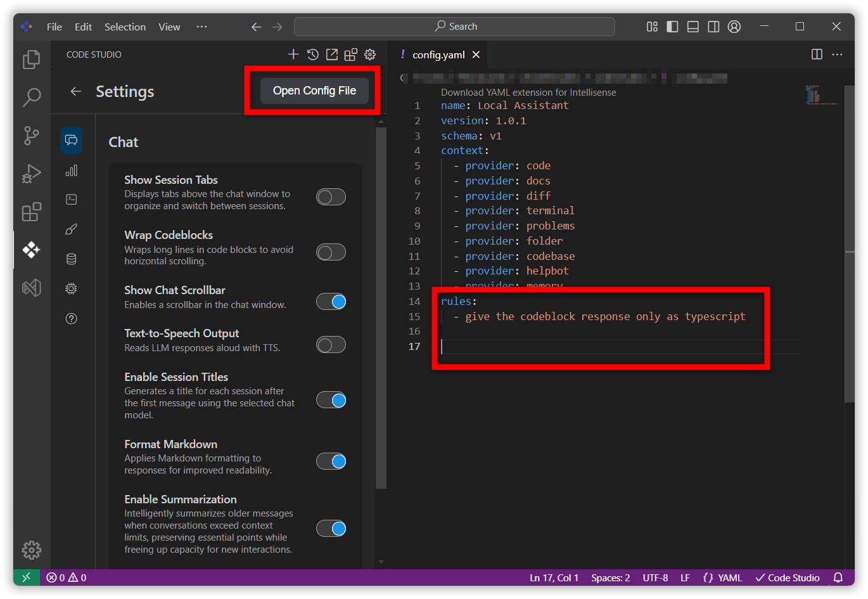
Task: Change YAML language mode in status bar
Action: 722,577
